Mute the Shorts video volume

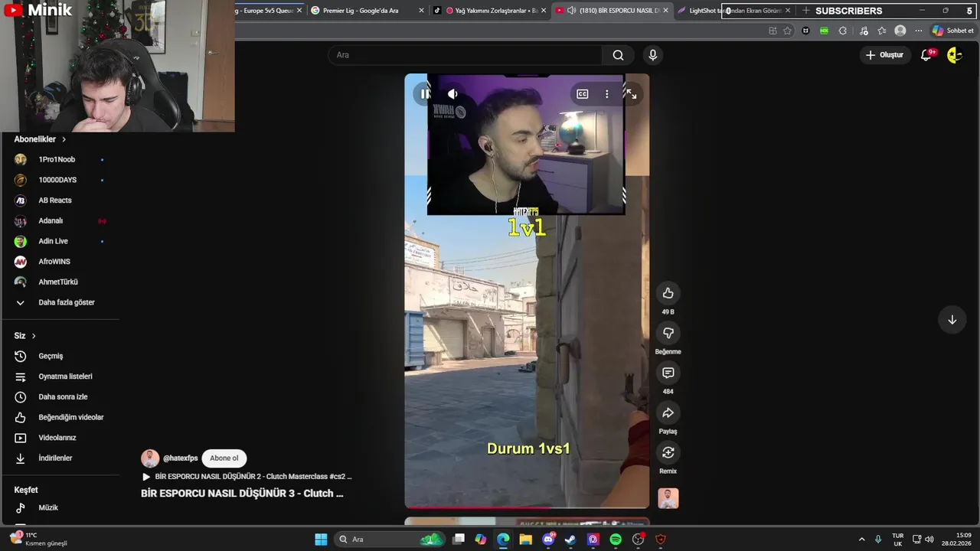click(452, 94)
